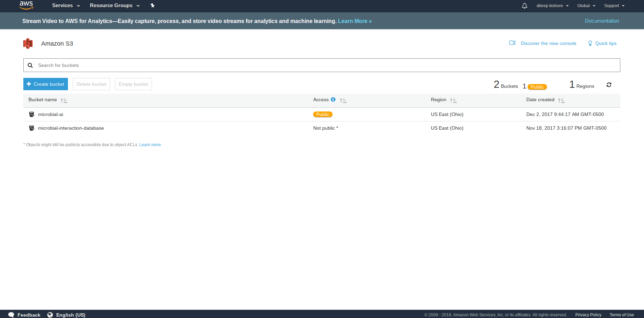
Task: Click the search magnifier icon
Action: click(30, 65)
